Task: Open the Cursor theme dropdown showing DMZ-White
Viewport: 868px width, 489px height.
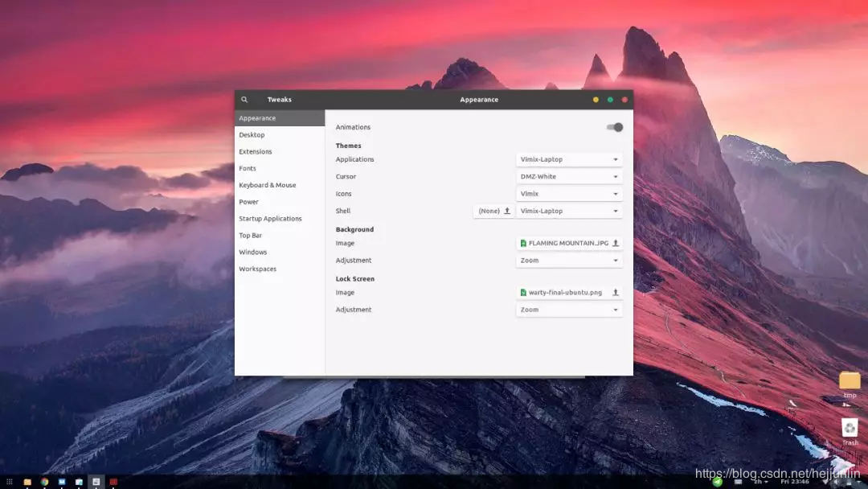Action: [569, 177]
